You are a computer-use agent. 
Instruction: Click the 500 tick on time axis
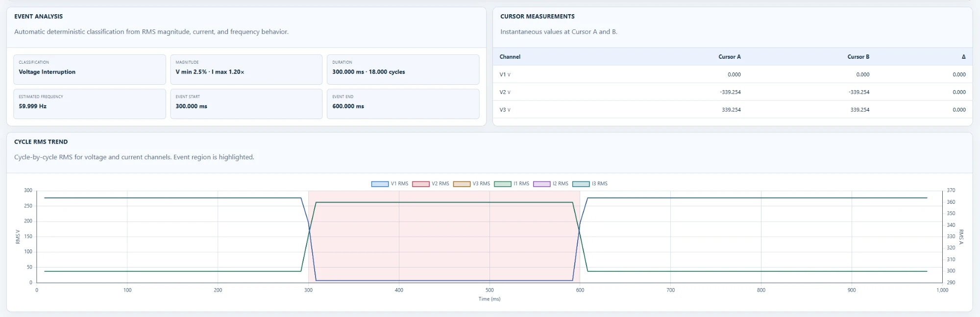[490, 290]
